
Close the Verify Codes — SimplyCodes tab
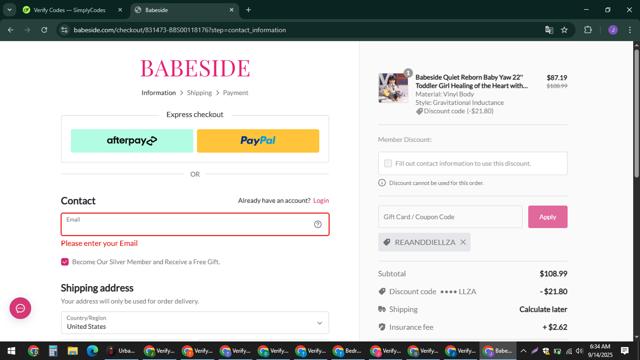click(x=120, y=10)
